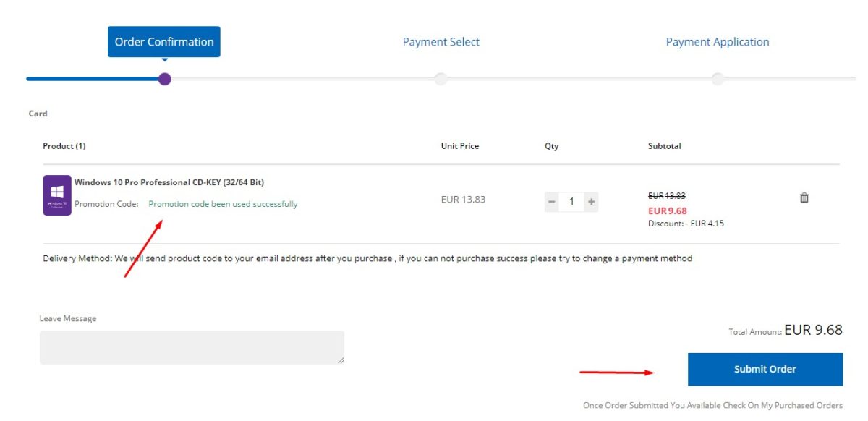
Task: Click the promotion code success message
Action: [223, 204]
